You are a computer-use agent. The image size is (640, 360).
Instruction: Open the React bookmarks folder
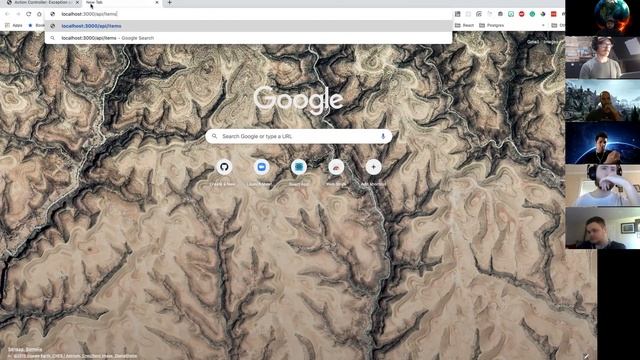[x=464, y=25]
